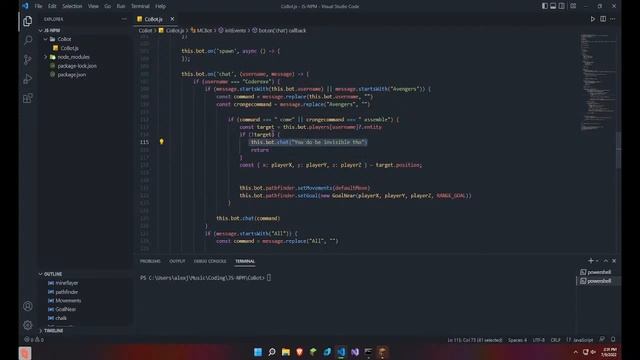
Task: Collapse the JS-NPM workspace root section
Action: coord(51,31)
